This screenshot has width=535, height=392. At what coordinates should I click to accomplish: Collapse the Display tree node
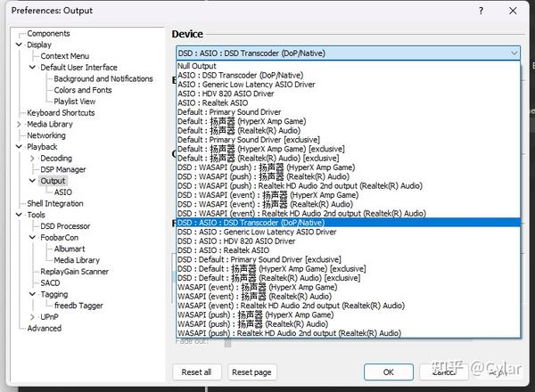(x=19, y=45)
